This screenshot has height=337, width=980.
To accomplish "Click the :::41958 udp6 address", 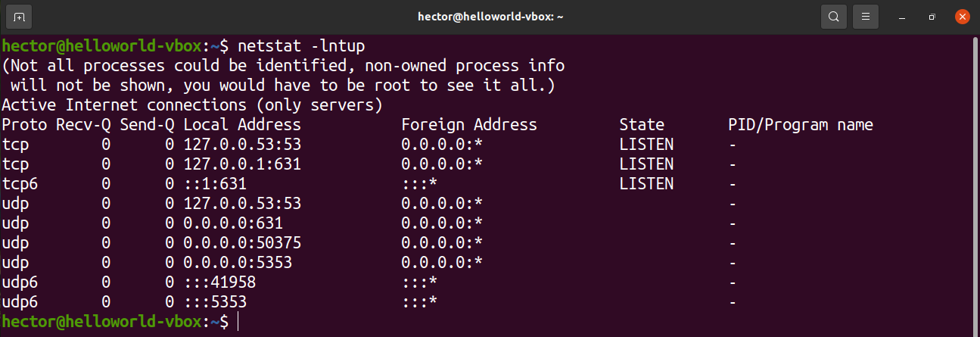I will [x=219, y=282].
